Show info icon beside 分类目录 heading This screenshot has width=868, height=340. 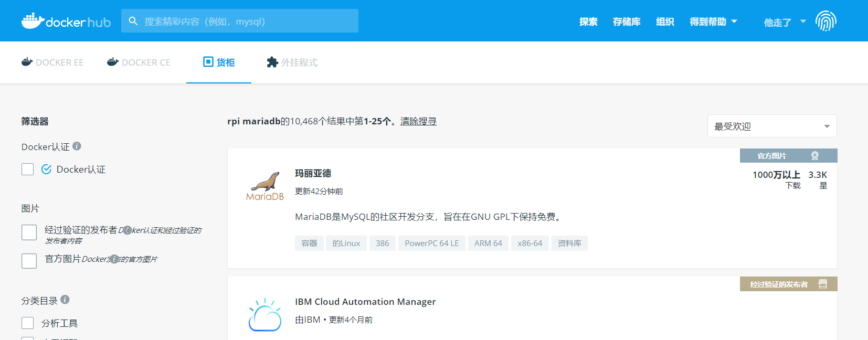[x=65, y=299]
